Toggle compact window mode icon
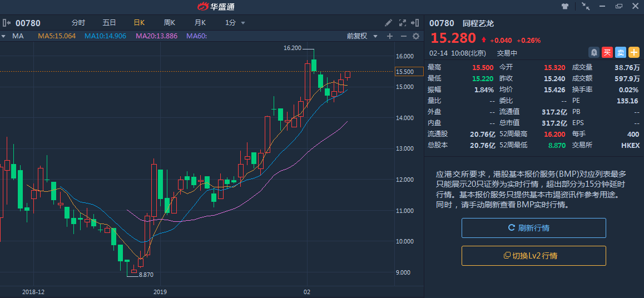Image resolution: width=644 pixels, height=298 pixels. 586,7
